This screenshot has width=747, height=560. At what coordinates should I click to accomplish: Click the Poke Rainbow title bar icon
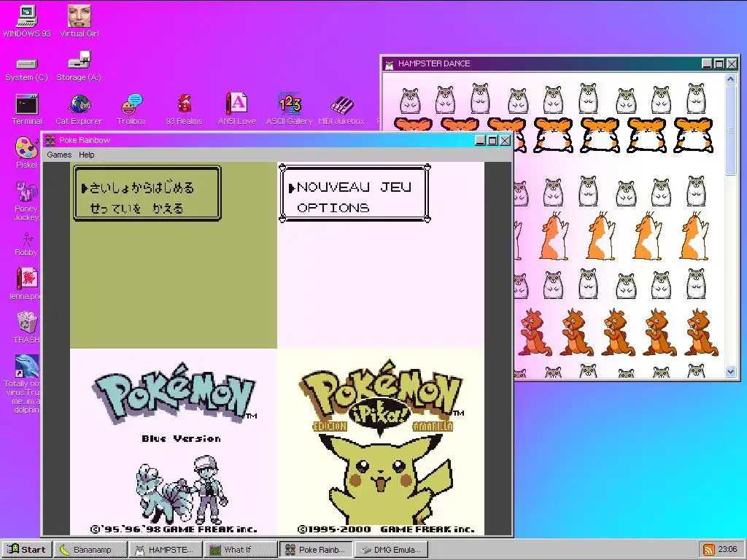point(50,140)
